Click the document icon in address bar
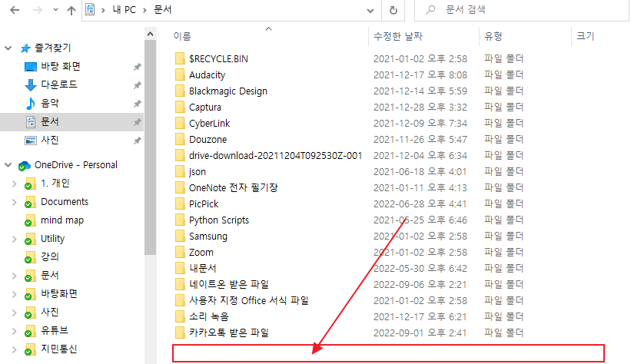631x364 pixels. [90, 9]
